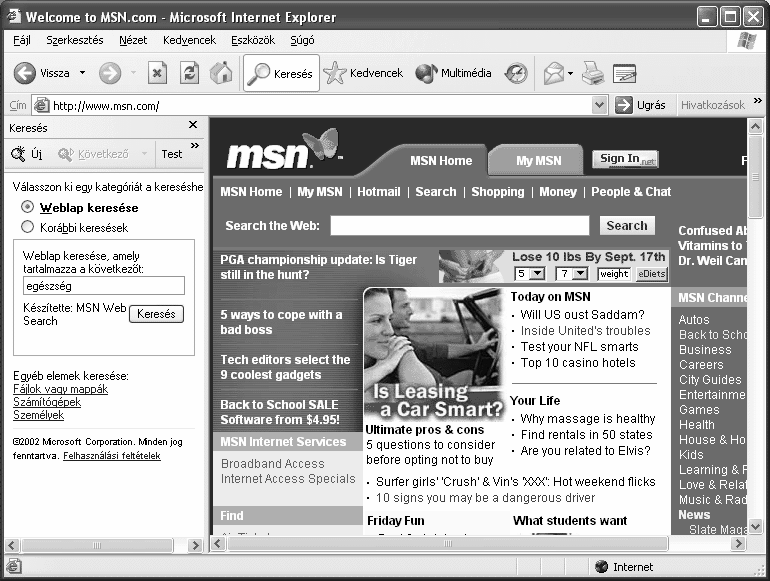Click the Forward arrow toolbar icon
The image size is (770, 581).
(x=110, y=73)
